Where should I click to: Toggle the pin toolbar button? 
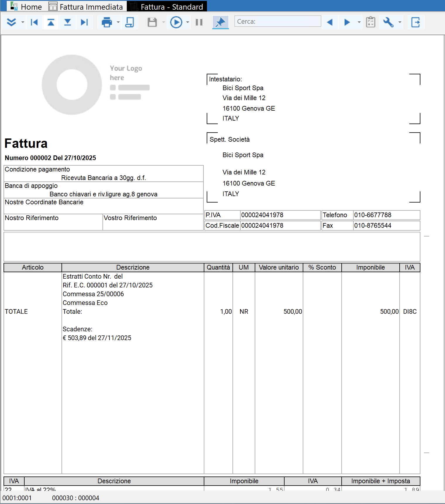220,22
